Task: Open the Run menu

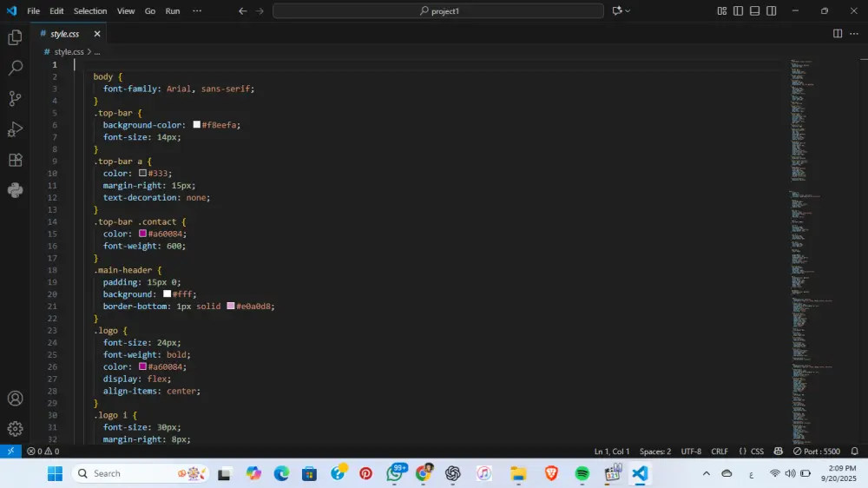Action: click(x=173, y=10)
